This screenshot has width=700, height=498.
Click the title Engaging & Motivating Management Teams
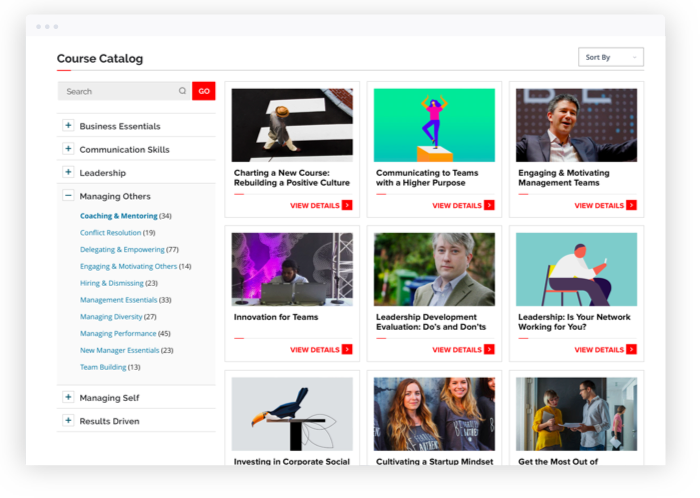[x=563, y=178]
